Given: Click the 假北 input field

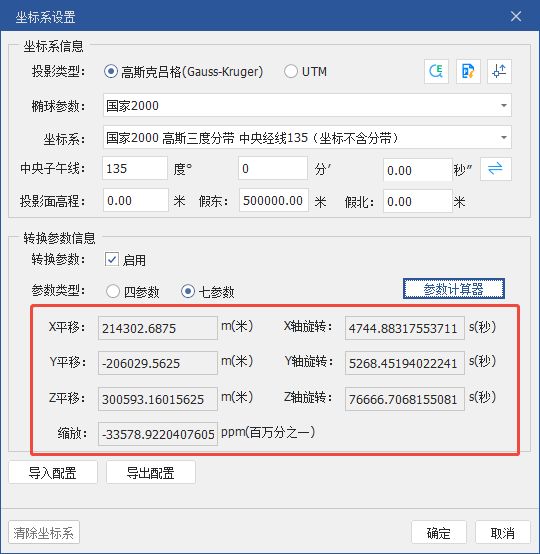Looking at the screenshot, I should point(418,201).
